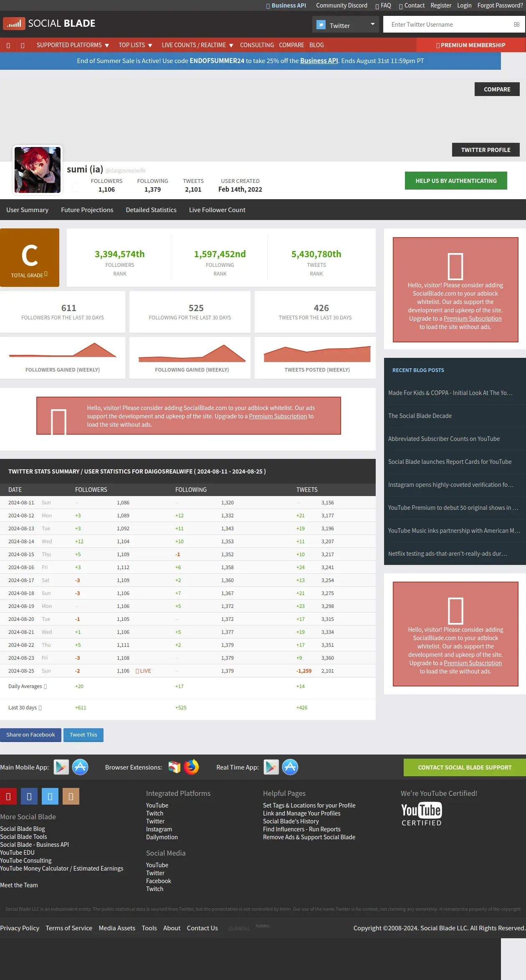Open the Firefox browser extension icon
Screen dimensions: 526x980
192,767
